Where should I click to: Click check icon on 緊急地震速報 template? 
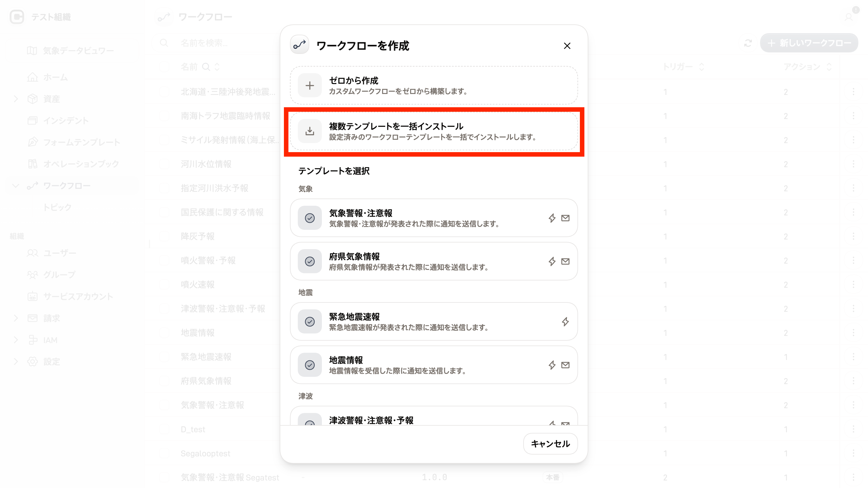310,322
